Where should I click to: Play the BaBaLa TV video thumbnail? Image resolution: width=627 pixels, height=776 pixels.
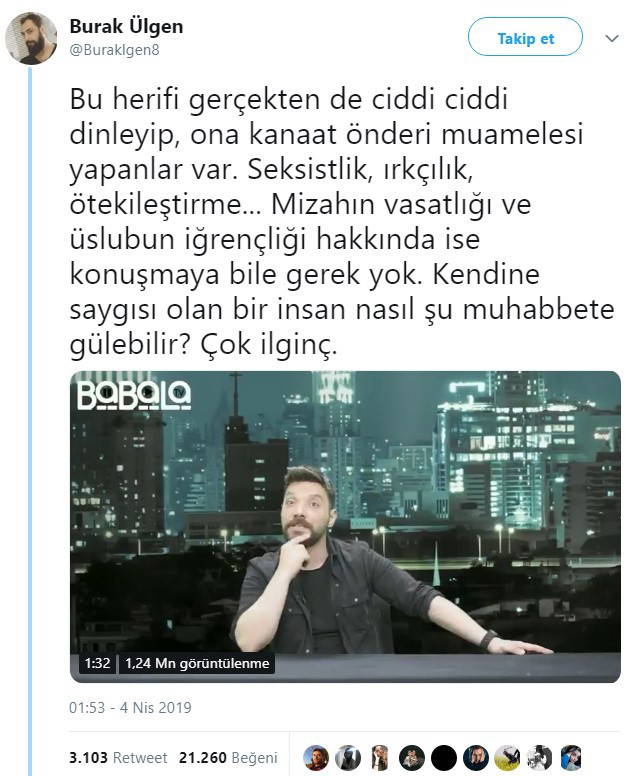(x=345, y=527)
